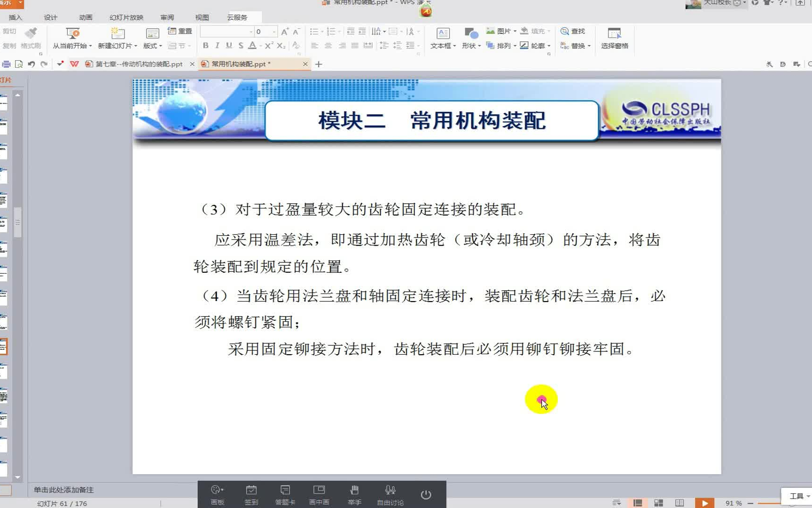Viewport: 812px width, 508px height.
Task: Align text left in the ribbon
Action: point(314,46)
